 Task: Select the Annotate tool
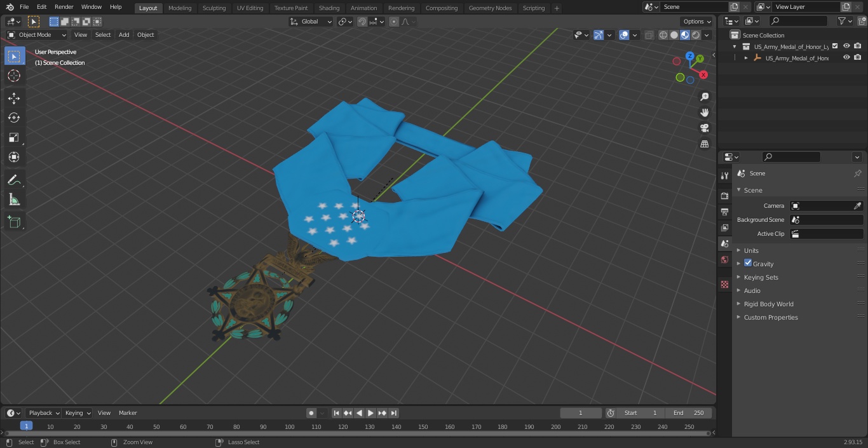(14, 180)
